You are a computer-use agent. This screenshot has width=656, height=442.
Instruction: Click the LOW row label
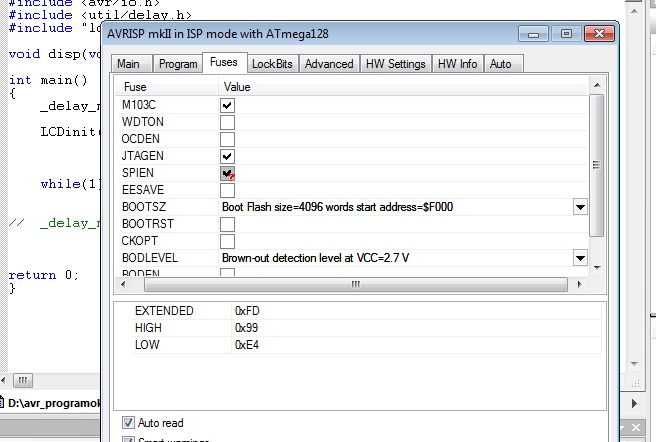point(147,345)
